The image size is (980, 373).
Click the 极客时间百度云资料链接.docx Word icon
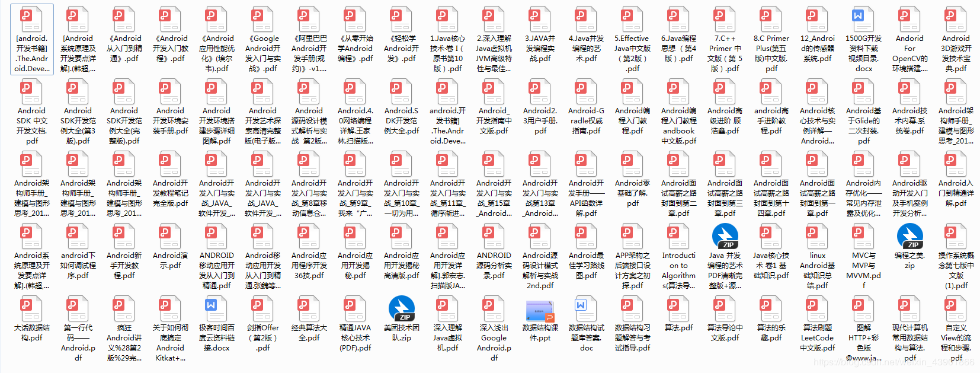point(217,308)
